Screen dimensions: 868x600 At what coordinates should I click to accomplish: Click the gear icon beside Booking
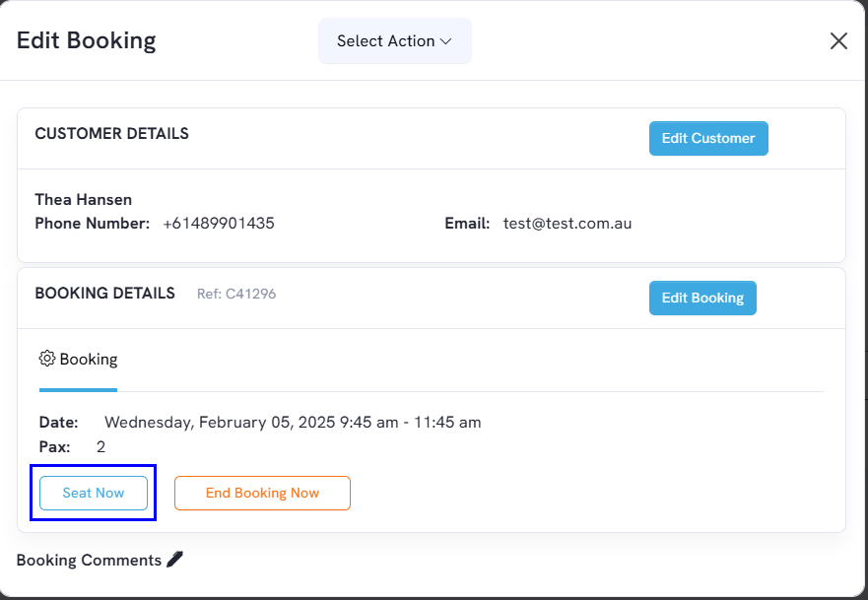(47, 359)
